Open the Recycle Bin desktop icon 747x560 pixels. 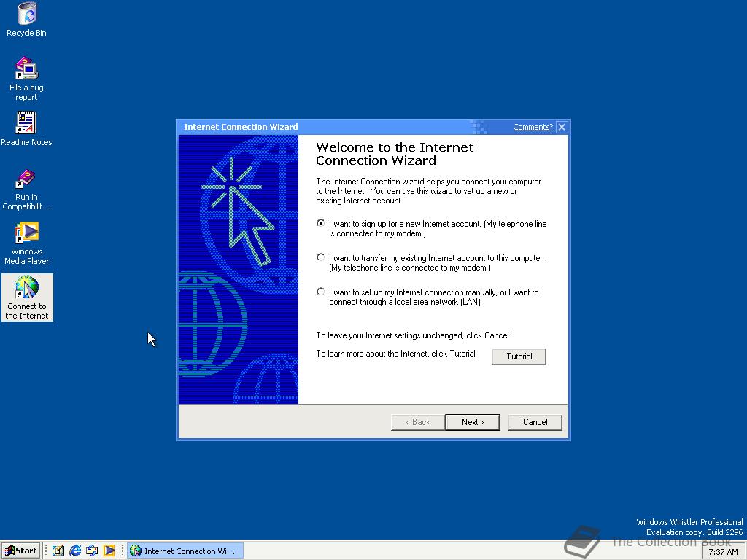pos(27,20)
